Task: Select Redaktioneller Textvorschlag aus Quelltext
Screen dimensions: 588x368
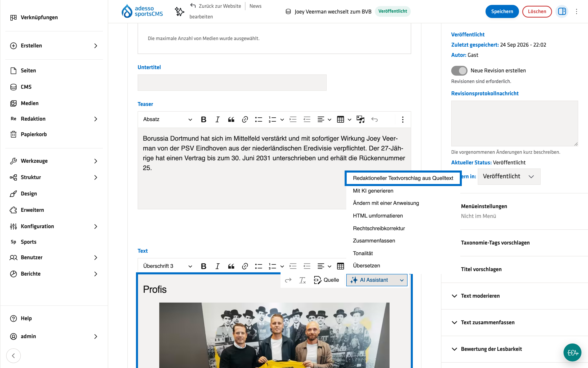Action: pos(403,178)
